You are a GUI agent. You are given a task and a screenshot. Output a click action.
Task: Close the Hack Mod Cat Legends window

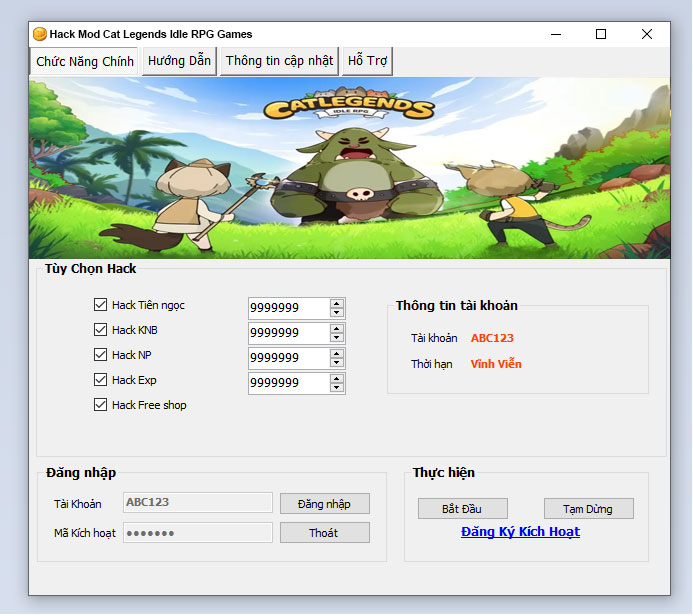point(647,34)
